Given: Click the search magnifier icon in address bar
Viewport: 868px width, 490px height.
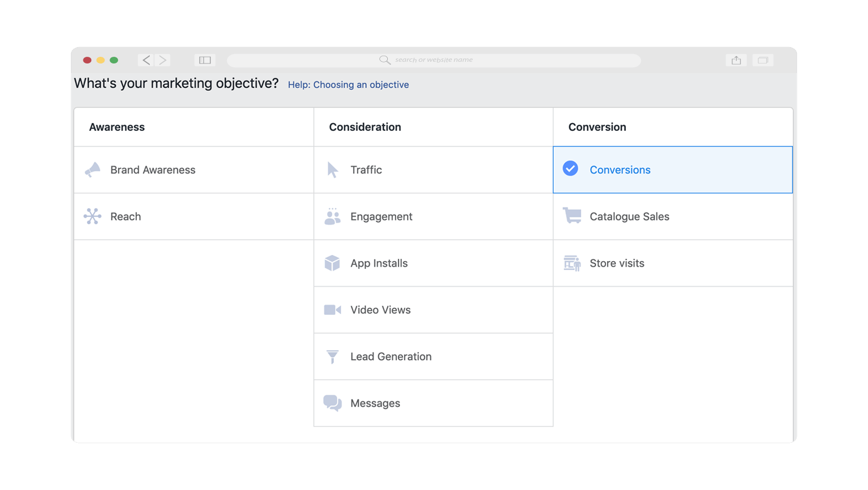Looking at the screenshot, I should point(384,60).
